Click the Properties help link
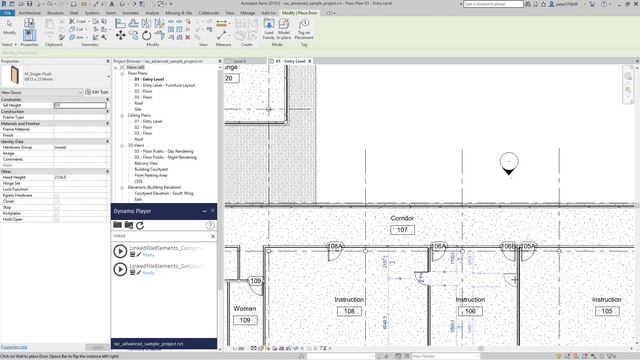Viewport: 640px width, 360px height. pos(14,347)
